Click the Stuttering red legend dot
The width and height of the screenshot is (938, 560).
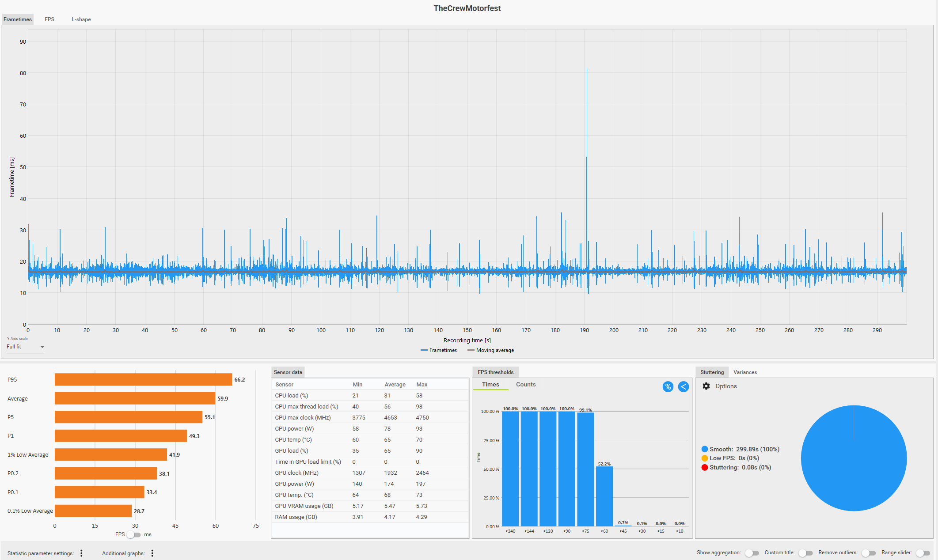[x=704, y=467]
